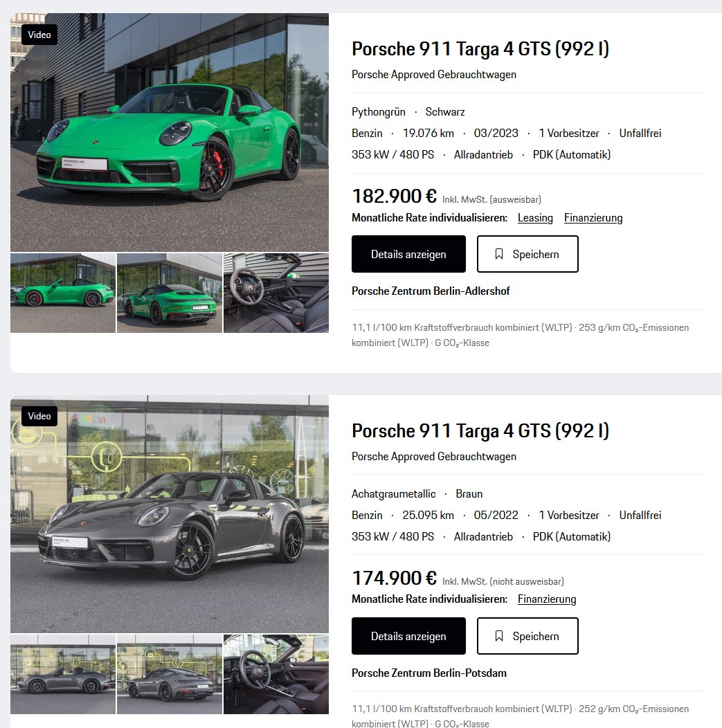The image size is (722, 728).
Task: Click the Video badge on the grey Porsche photo
Action: click(x=39, y=416)
